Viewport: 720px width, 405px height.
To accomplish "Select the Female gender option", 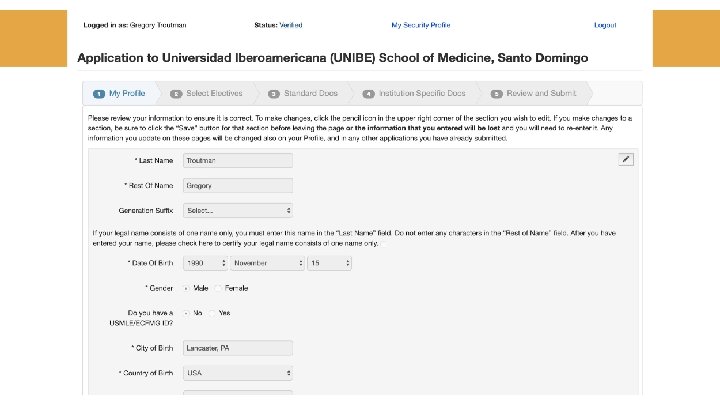I will 218,288.
